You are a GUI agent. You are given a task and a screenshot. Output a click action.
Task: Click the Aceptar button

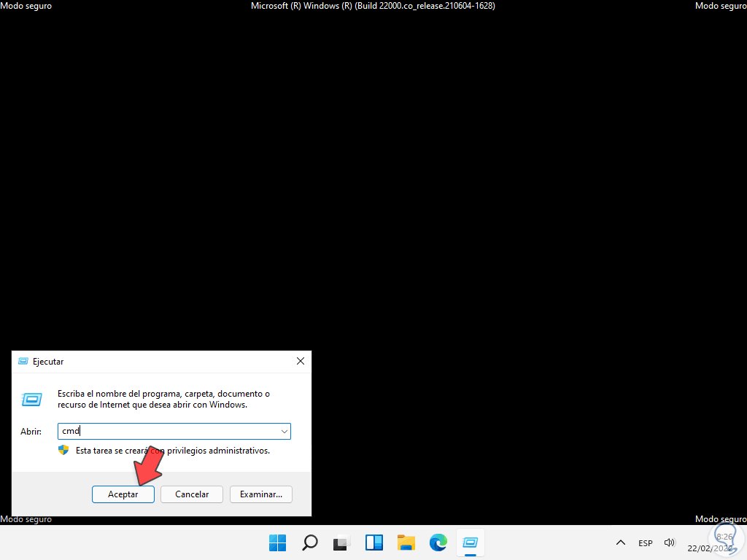[x=123, y=494]
